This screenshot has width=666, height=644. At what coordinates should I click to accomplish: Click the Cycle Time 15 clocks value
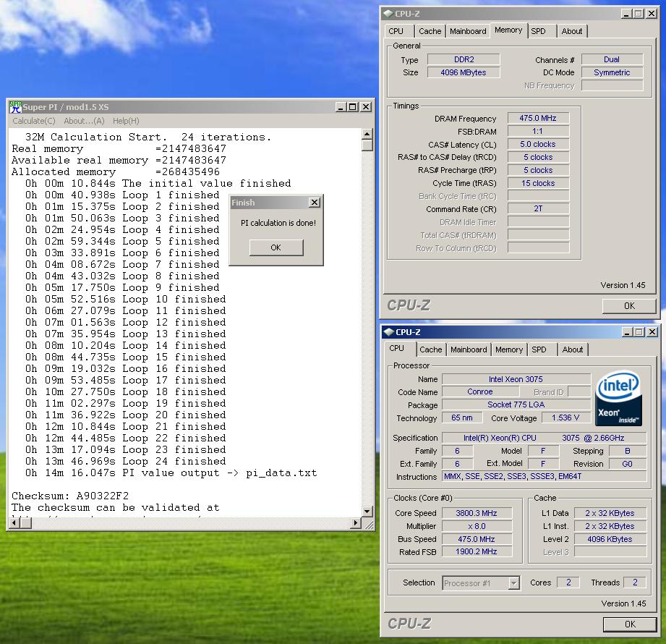[538, 183]
